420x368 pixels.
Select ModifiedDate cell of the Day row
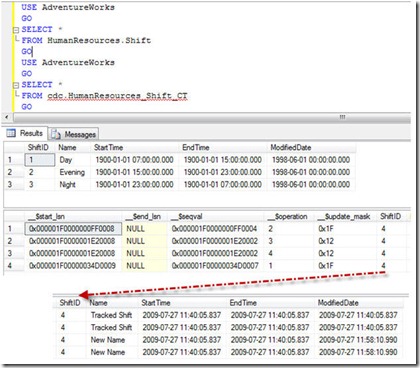311,160
